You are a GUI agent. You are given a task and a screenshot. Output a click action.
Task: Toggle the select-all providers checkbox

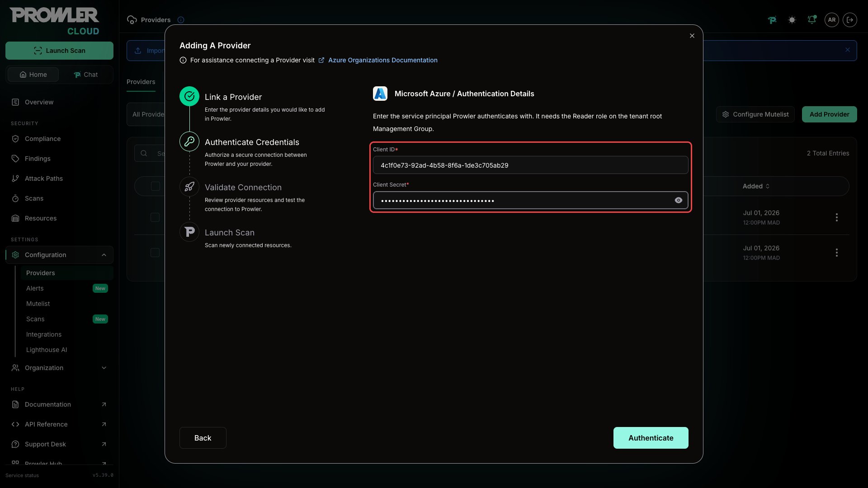click(156, 186)
